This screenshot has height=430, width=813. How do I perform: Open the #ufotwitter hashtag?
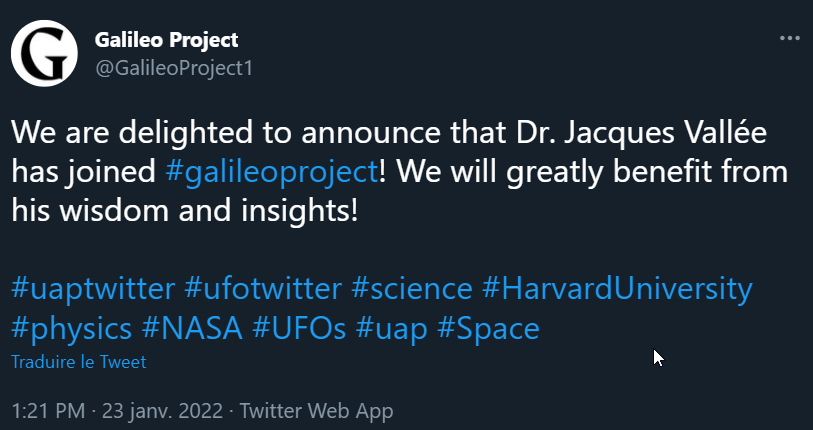(263, 289)
